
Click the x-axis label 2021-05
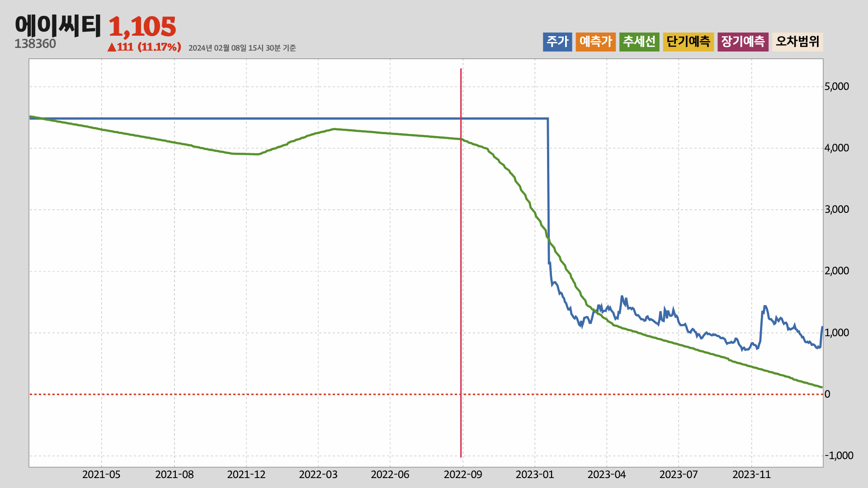101,474
